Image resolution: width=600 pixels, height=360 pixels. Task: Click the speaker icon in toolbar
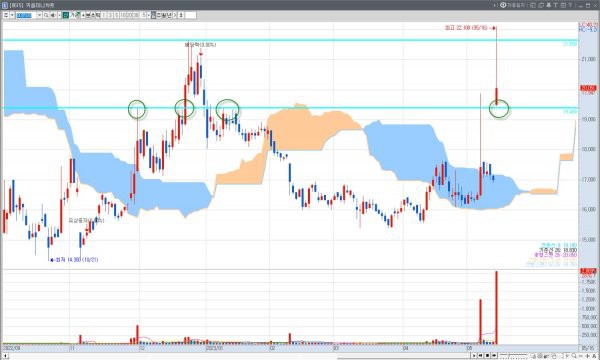[53, 15]
